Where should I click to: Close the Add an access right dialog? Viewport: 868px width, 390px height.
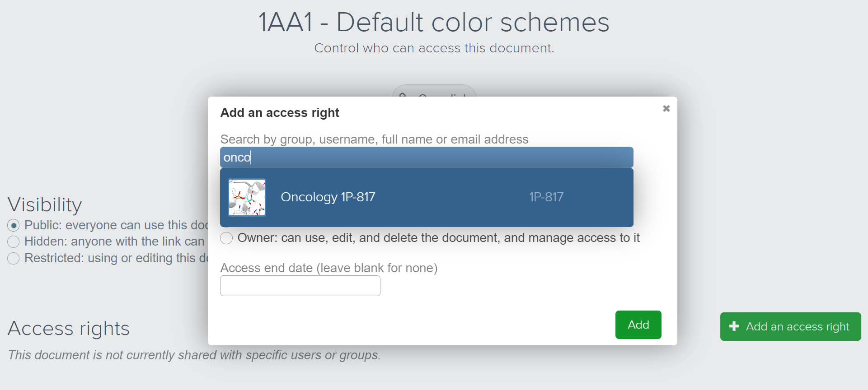(666, 108)
